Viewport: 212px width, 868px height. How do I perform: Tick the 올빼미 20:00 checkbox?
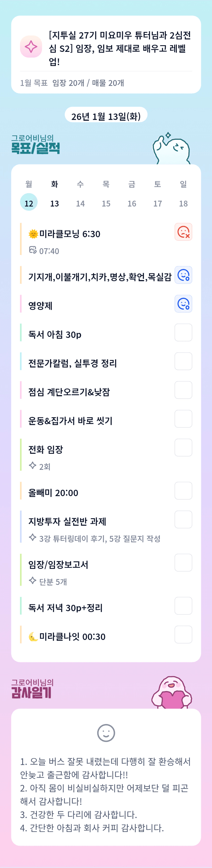(x=183, y=491)
